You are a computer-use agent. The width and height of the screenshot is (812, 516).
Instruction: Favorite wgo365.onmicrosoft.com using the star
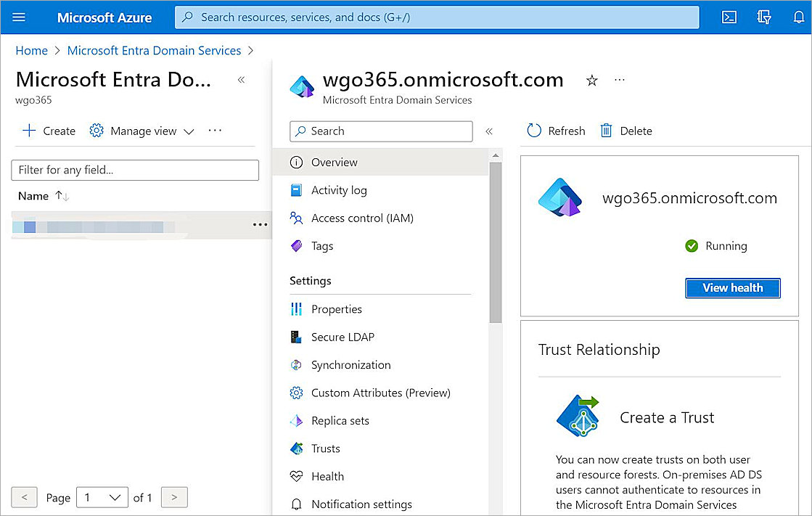[591, 81]
